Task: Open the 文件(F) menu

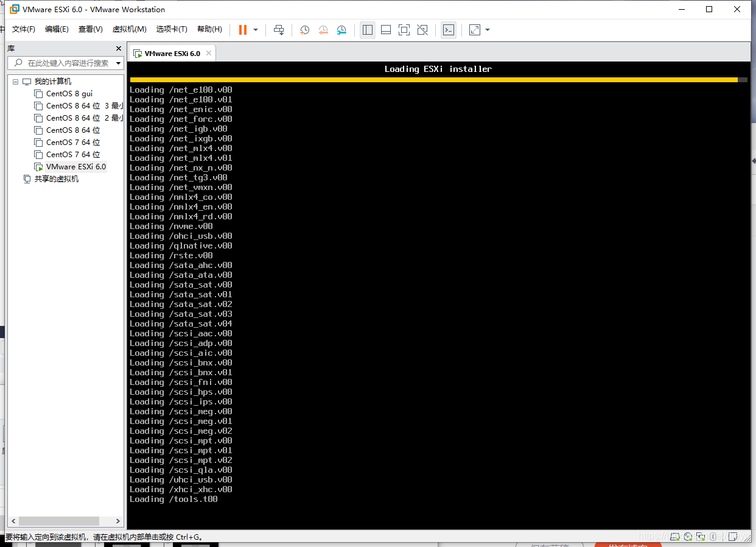Action: [x=24, y=29]
